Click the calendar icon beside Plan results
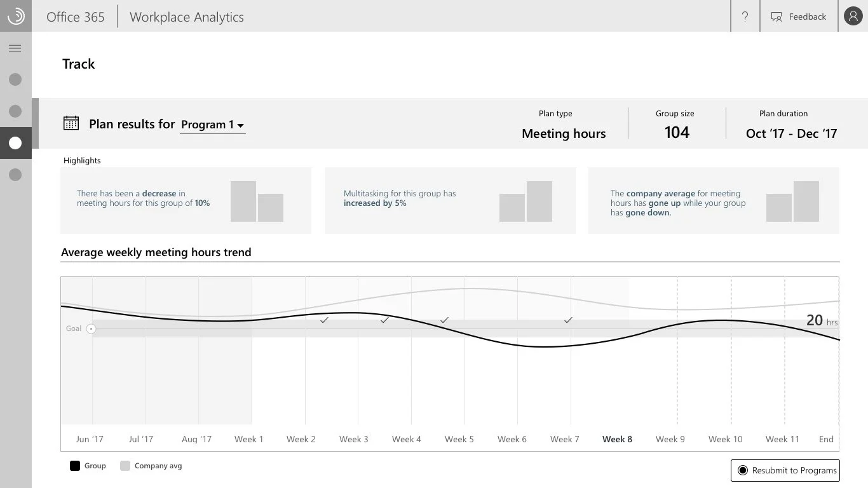 point(72,123)
